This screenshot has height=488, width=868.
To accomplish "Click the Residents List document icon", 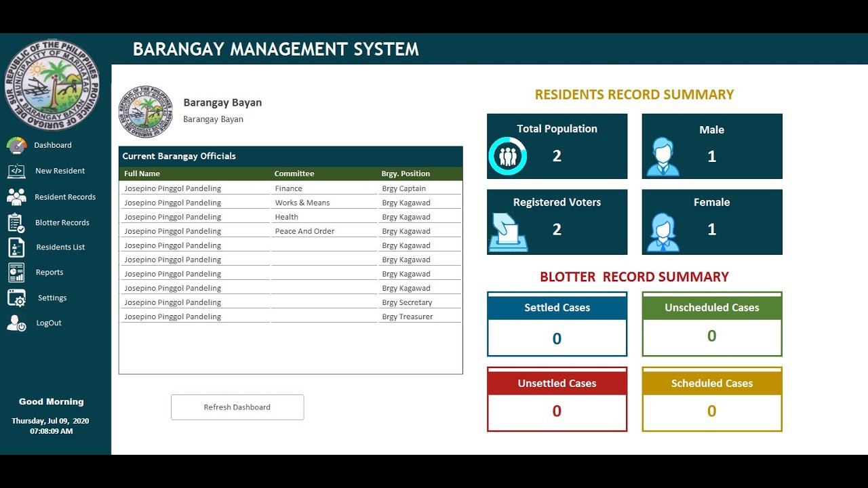I will pyautogui.click(x=16, y=247).
